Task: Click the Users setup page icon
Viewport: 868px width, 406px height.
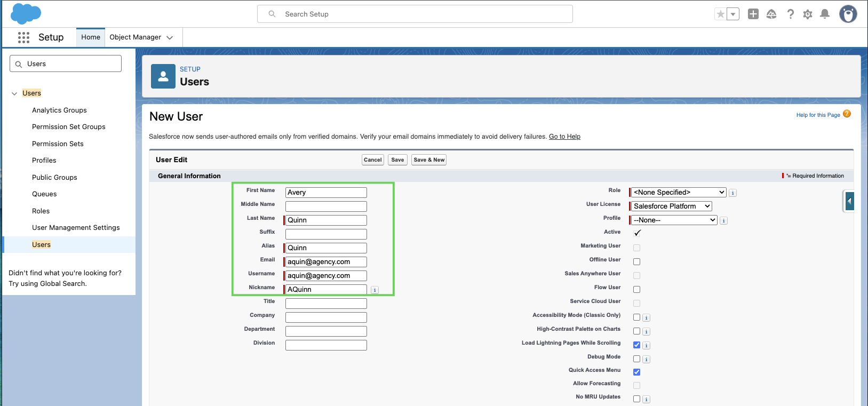Action: 163,76
